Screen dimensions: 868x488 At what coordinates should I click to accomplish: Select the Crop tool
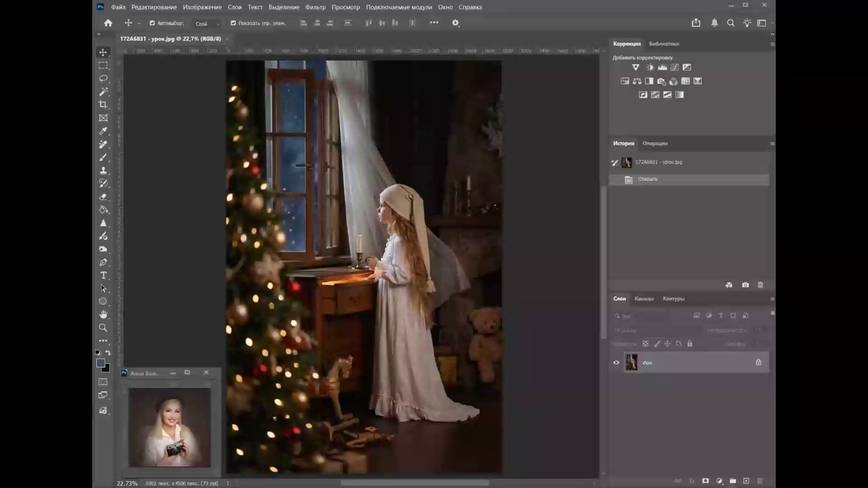(x=103, y=105)
